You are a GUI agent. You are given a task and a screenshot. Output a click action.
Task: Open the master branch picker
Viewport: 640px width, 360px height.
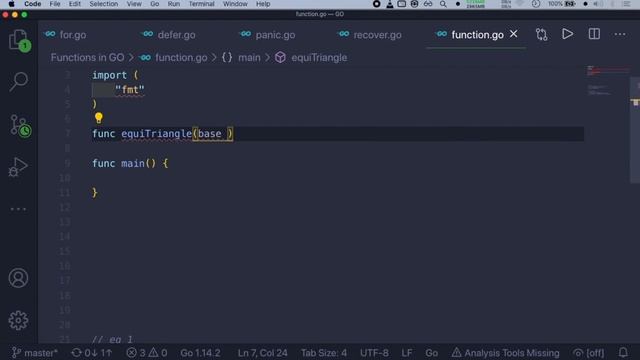click(x=35, y=353)
